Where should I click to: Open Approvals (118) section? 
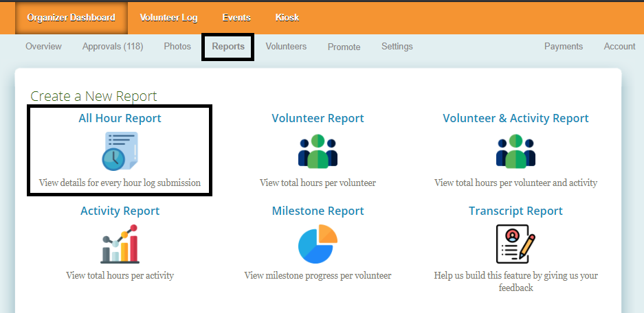[113, 47]
